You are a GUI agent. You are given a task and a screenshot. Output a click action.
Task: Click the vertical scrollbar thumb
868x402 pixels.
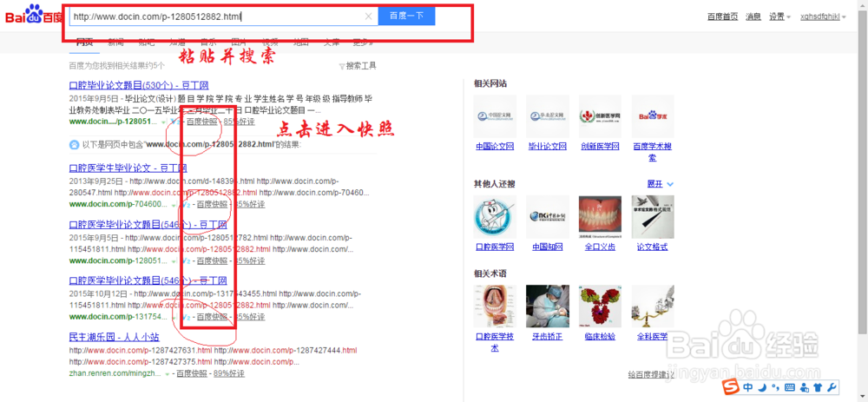864,172
